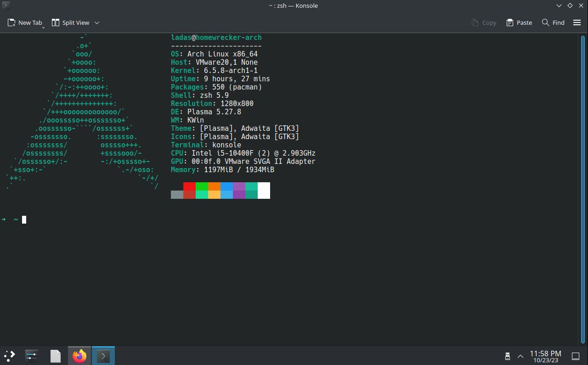Open the KDE application launcher
This screenshot has height=365, width=588.
pyautogui.click(x=10, y=356)
